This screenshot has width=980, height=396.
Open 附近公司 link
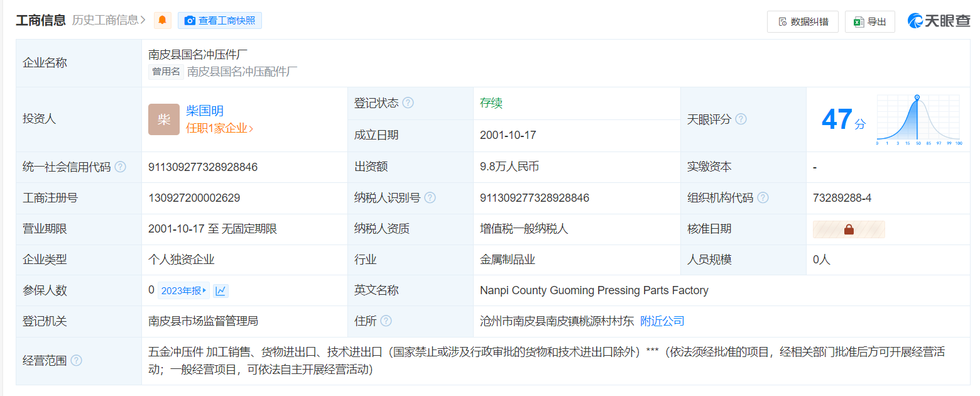(662, 321)
